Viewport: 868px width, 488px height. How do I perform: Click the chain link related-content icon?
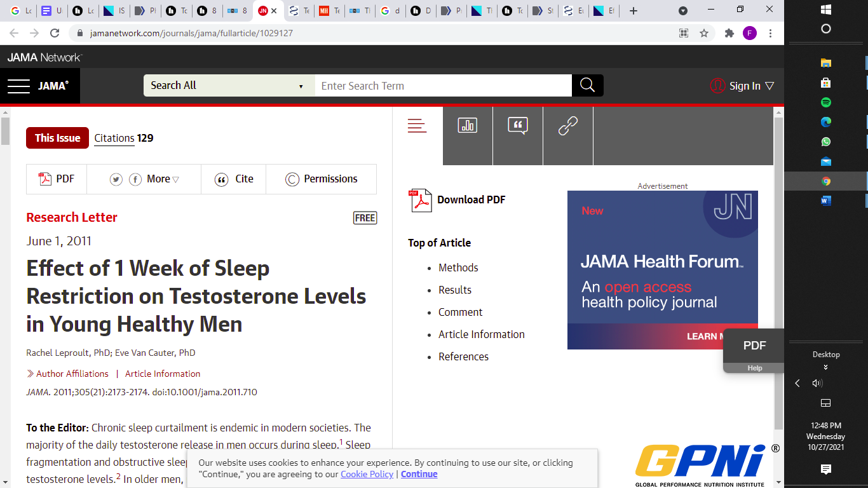coord(567,126)
